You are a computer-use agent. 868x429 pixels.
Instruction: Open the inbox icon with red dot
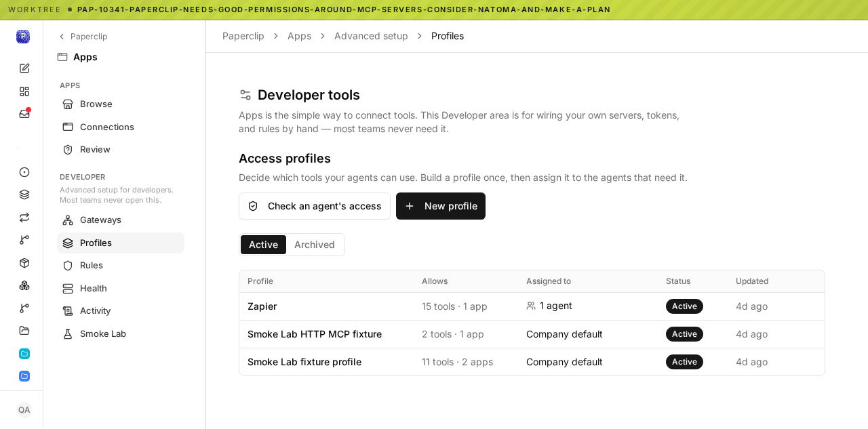click(24, 114)
